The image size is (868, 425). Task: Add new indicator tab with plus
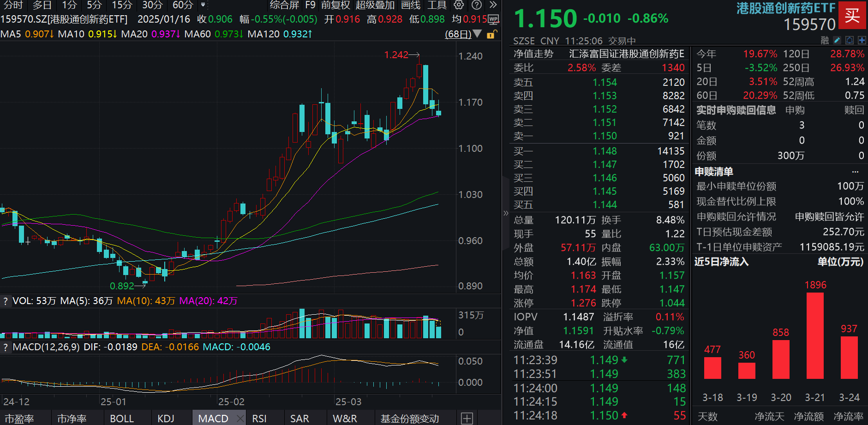[467, 419]
